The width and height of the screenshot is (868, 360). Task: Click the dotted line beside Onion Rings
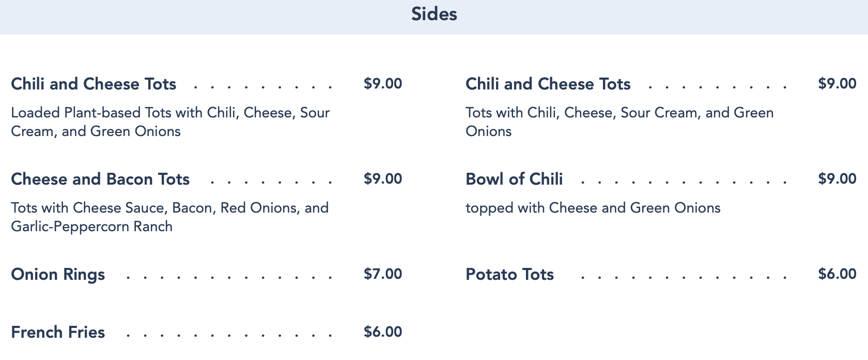click(x=229, y=278)
